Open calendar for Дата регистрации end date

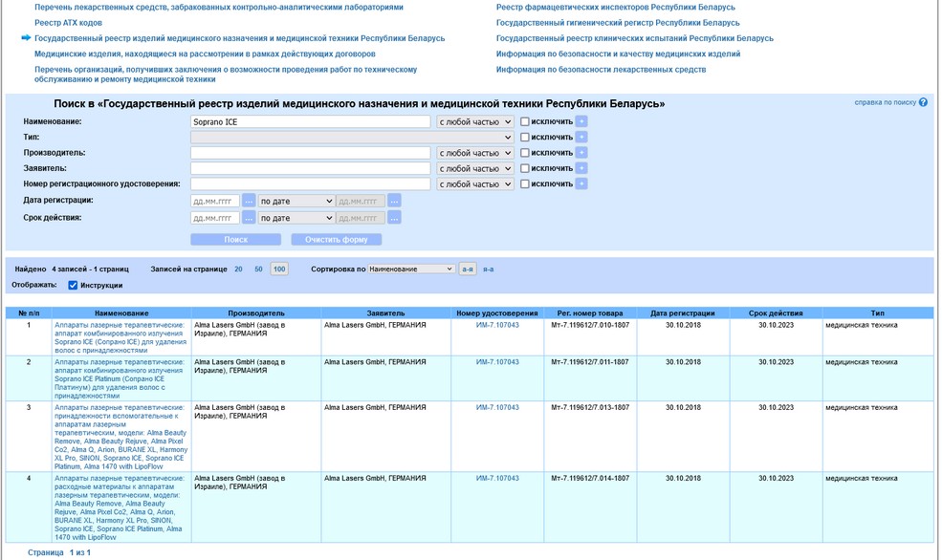(394, 201)
